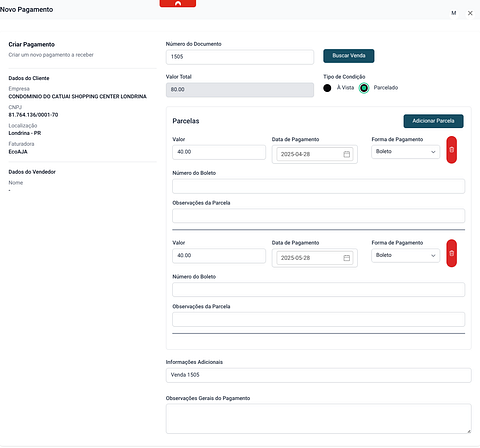
Task: Open calendar icon for 2025-04-28 date
Action: tap(347, 154)
